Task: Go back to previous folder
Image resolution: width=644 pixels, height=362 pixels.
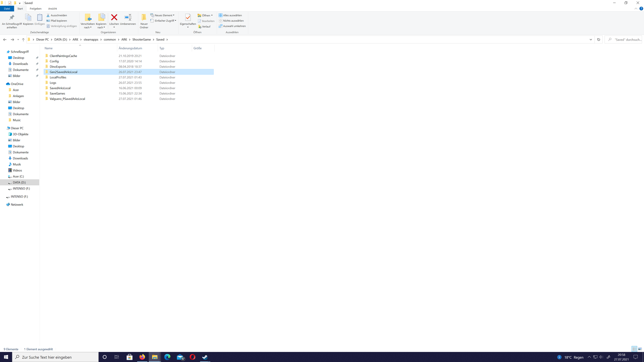Action: point(5,40)
